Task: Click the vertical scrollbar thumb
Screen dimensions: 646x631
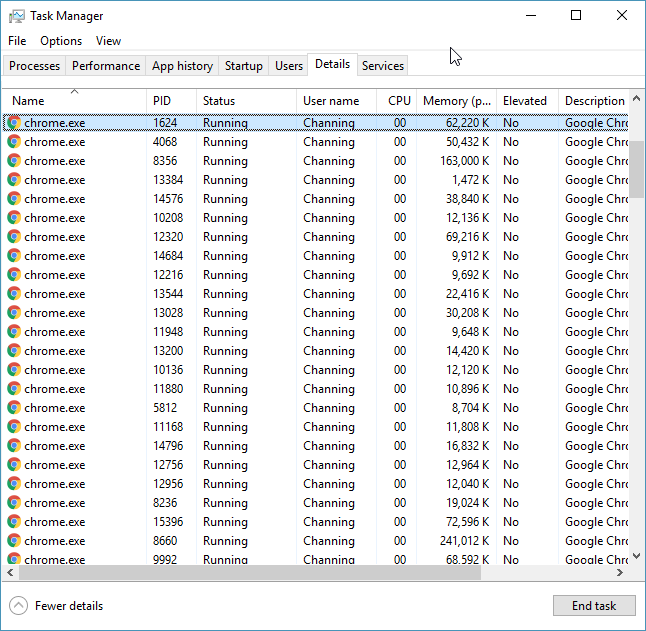Action: (637, 170)
